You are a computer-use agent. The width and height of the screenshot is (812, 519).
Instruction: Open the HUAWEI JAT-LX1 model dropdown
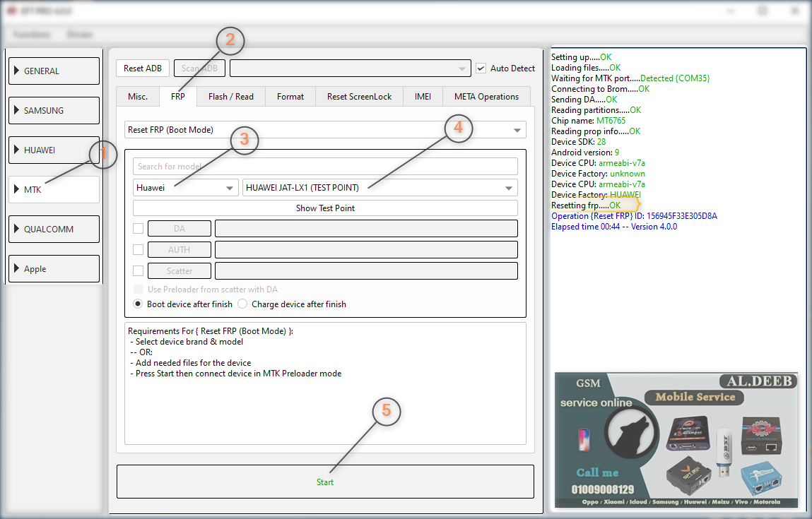[x=380, y=188]
